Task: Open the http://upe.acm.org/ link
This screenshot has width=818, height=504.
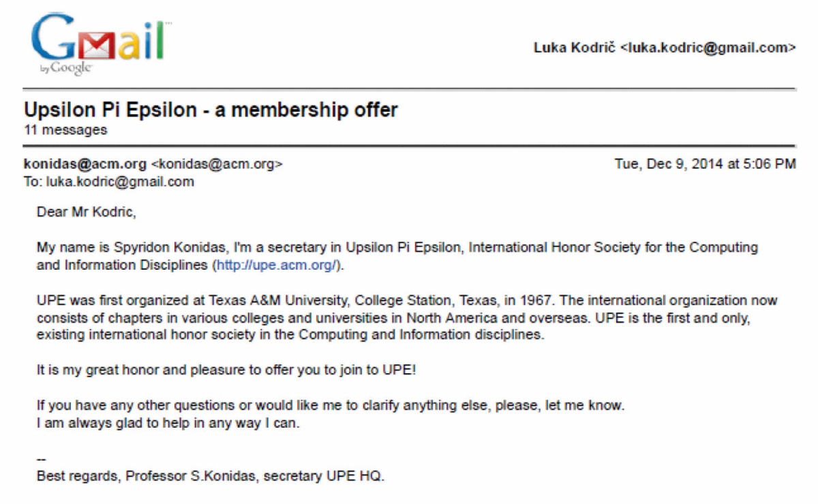Action: point(277,266)
